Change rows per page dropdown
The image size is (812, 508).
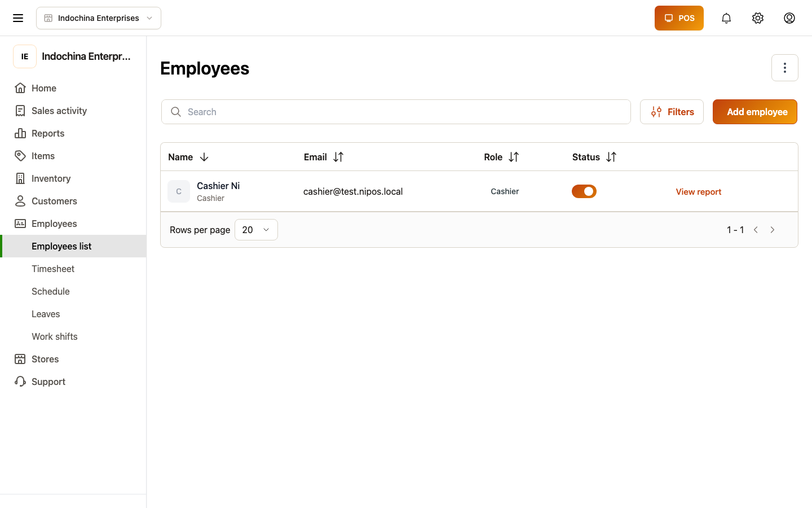[x=256, y=230]
